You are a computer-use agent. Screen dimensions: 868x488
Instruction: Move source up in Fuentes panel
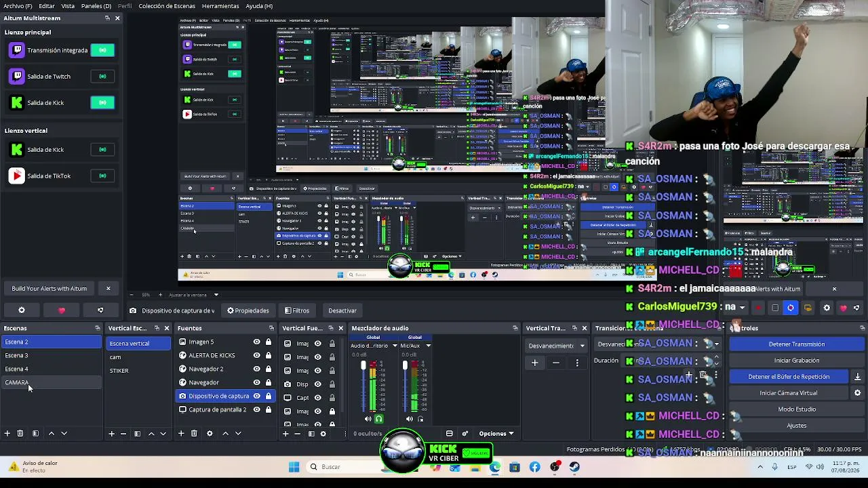[x=225, y=433]
